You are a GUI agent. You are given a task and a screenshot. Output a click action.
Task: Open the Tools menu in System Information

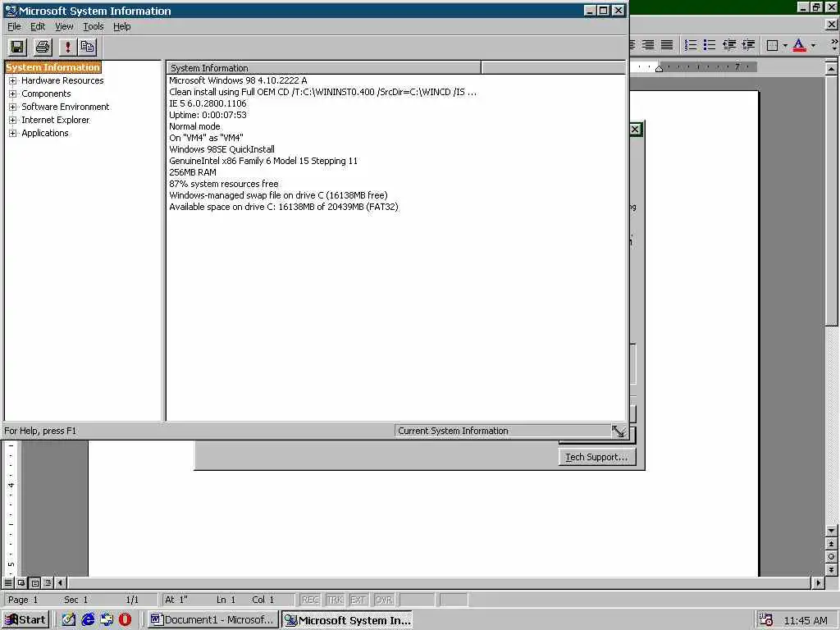94,26
